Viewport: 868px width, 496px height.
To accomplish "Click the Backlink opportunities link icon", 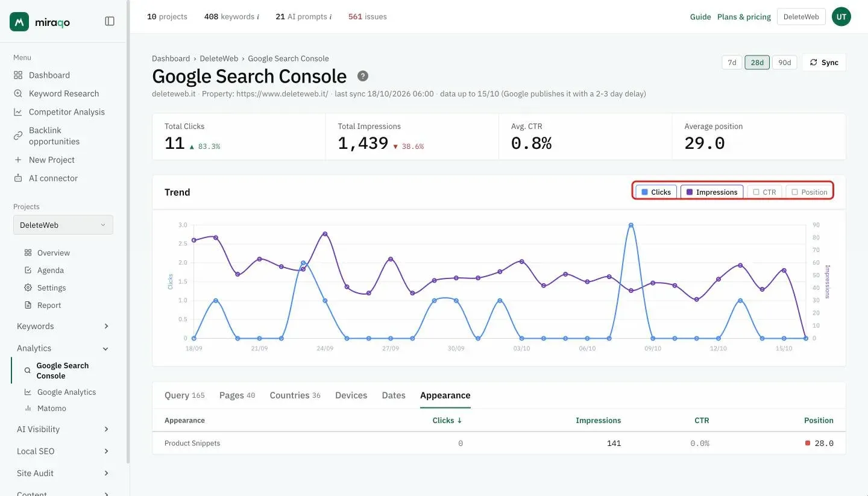I will [18, 136].
